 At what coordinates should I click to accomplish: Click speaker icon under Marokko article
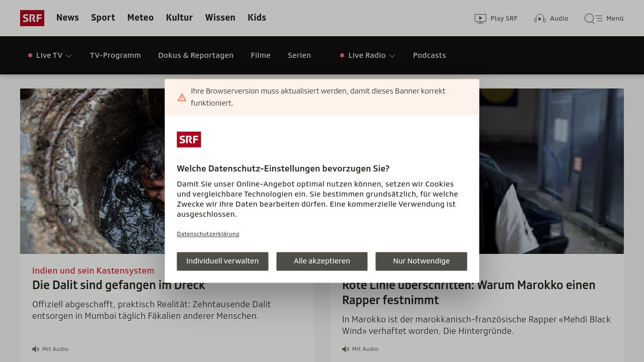(x=346, y=349)
